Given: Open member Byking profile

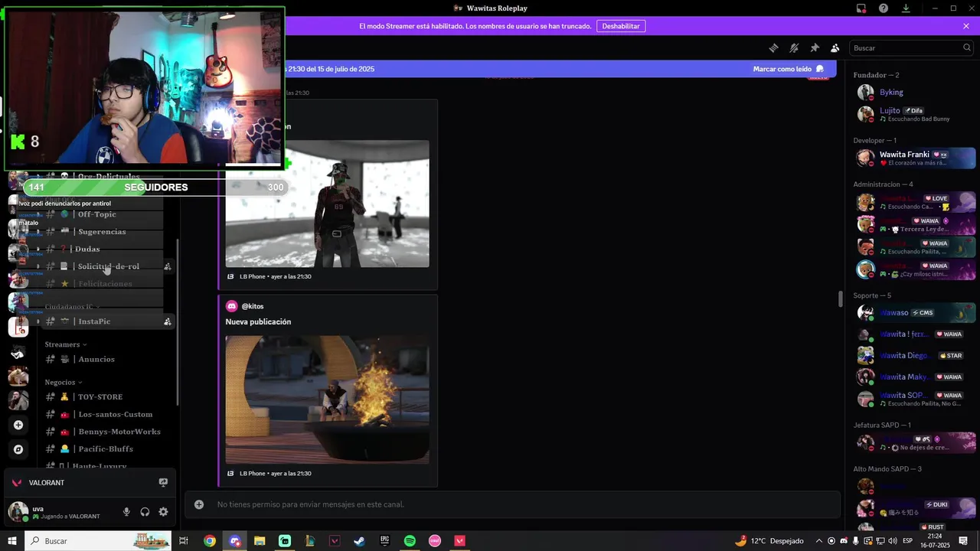Looking at the screenshot, I should (x=915, y=92).
